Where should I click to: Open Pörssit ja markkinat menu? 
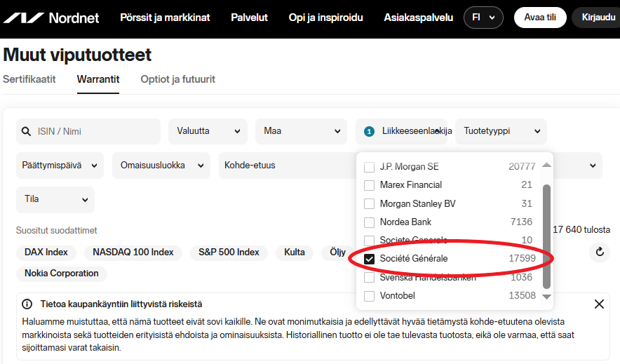(165, 18)
